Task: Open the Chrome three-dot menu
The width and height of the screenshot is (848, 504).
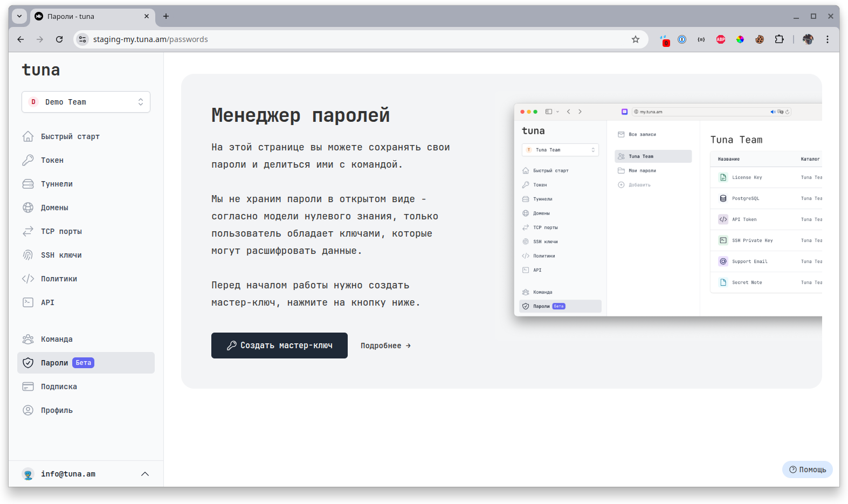Action: [828, 39]
